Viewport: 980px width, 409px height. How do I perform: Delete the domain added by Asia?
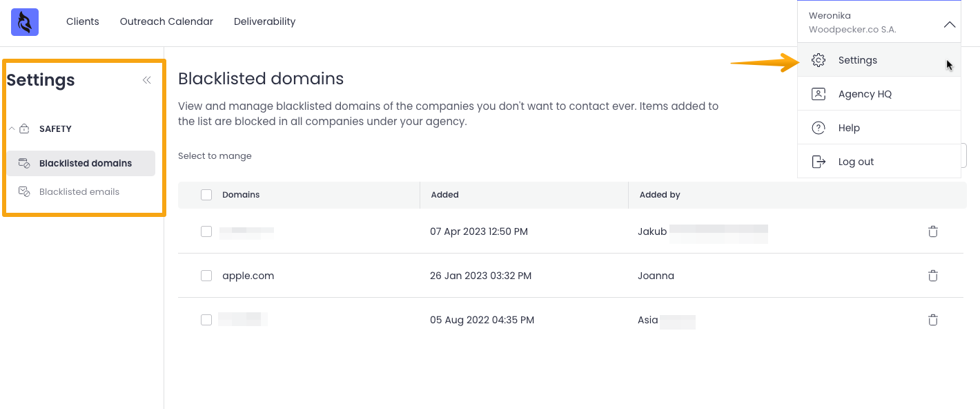[x=933, y=320]
